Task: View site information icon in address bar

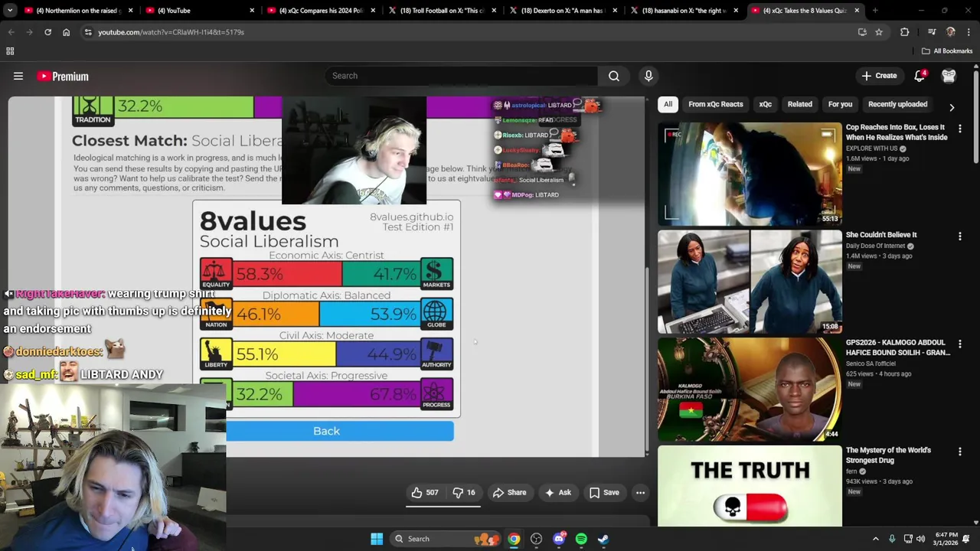Action: coord(88,32)
